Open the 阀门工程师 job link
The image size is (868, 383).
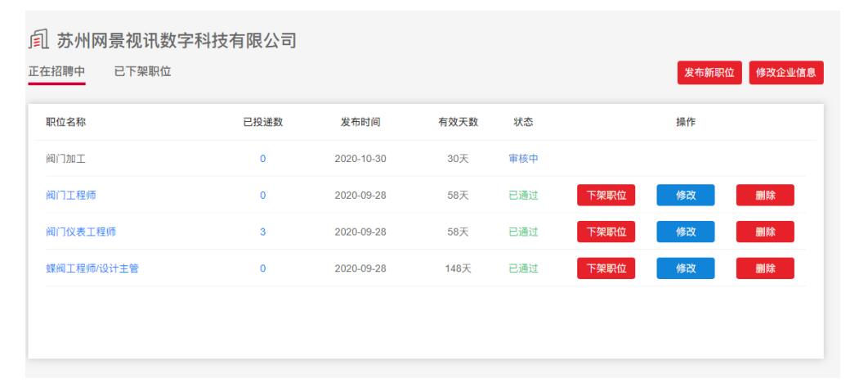pyautogui.click(x=71, y=195)
